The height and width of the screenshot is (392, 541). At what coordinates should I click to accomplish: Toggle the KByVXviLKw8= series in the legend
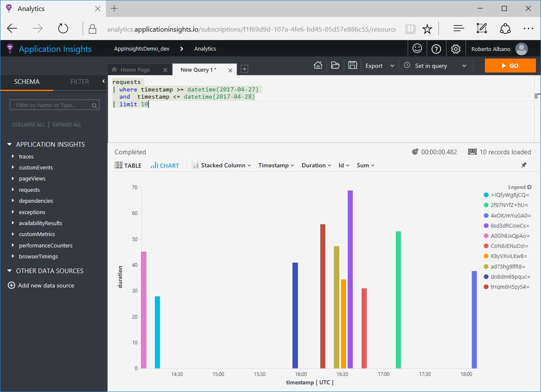coord(506,256)
